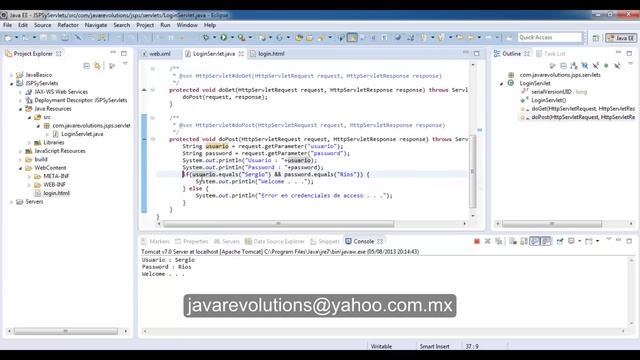Minimize the Project Explorer panel
The width and height of the screenshot is (640, 360).
click(113, 53)
